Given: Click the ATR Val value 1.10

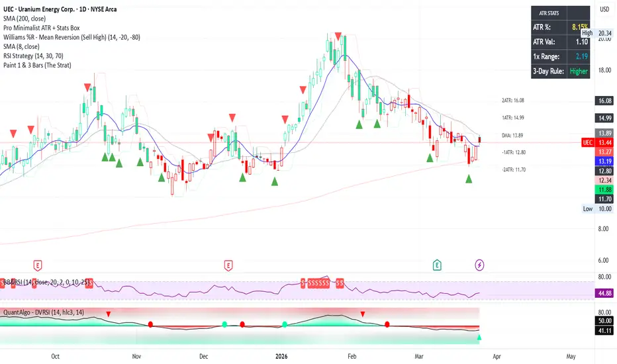Looking at the screenshot, I should 582,42.
